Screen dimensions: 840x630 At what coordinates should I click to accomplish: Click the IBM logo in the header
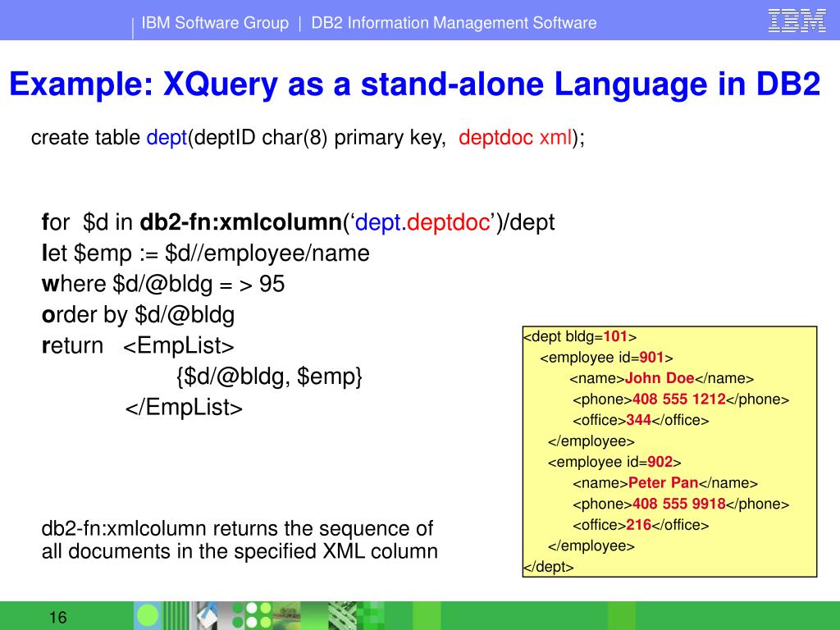pos(797,21)
